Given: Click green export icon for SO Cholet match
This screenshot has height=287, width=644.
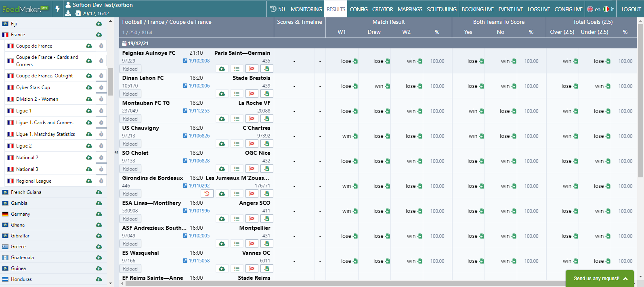Looking at the screenshot, I should pyautogui.click(x=266, y=169).
